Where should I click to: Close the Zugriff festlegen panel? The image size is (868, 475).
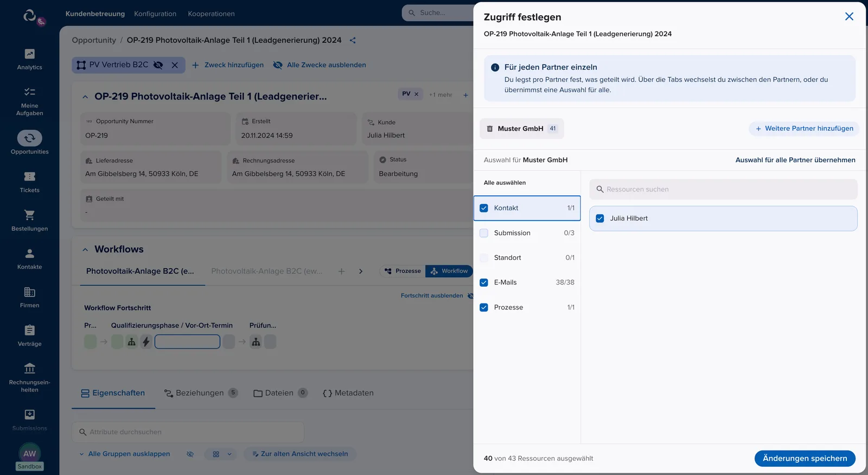click(x=849, y=17)
